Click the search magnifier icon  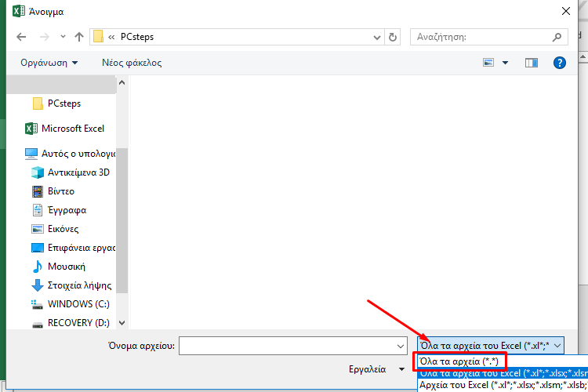coord(557,37)
